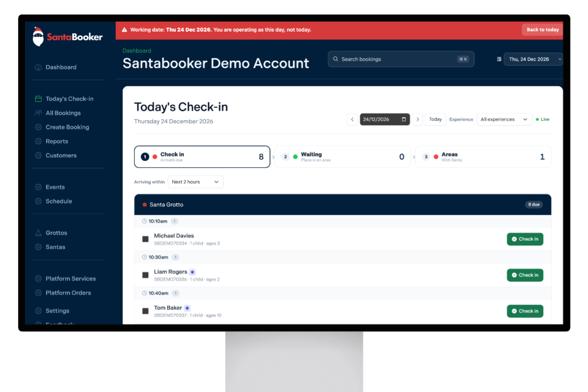Click the name Tom Baker

[x=168, y=308]
